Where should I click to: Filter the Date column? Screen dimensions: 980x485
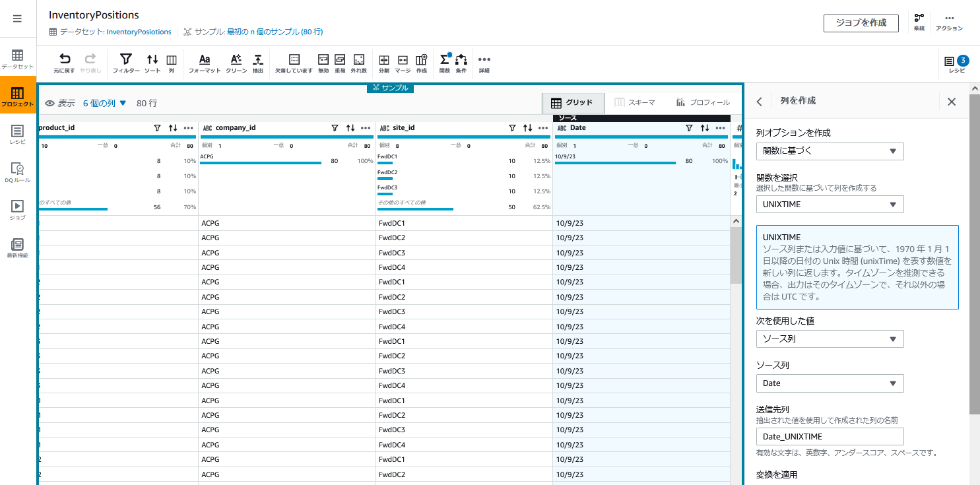coord(689,128)
